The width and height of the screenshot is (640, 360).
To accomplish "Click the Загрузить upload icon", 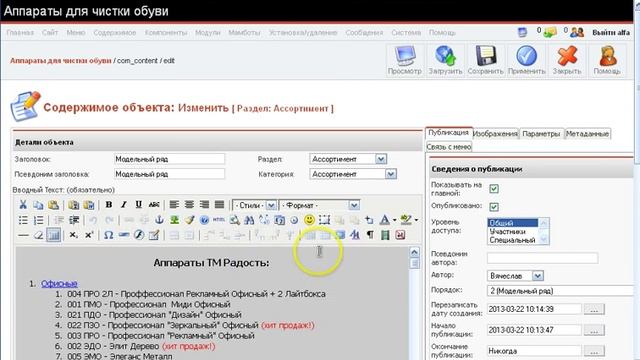I will point(445,60).
